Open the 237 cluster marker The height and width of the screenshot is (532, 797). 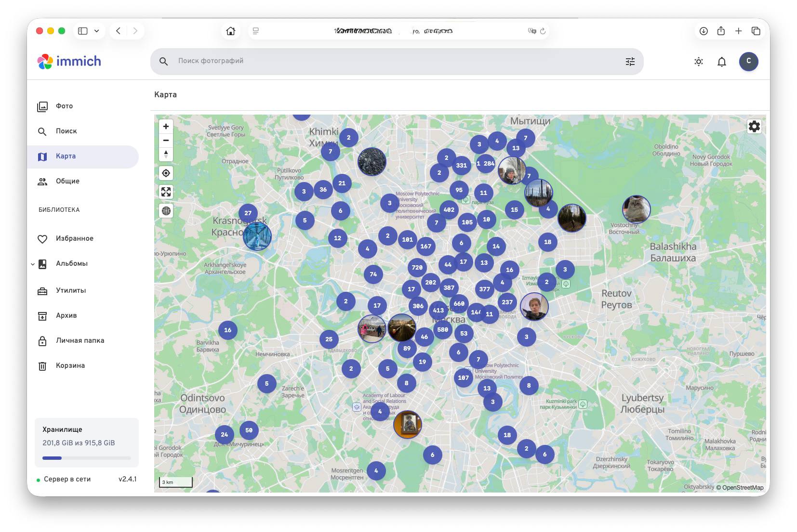pyautogui.click(x=507, y=302)
